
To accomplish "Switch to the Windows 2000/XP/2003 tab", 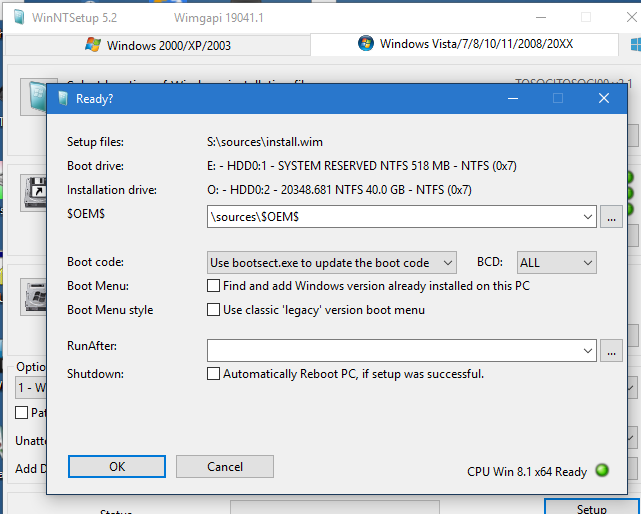I will click(157, 45).
